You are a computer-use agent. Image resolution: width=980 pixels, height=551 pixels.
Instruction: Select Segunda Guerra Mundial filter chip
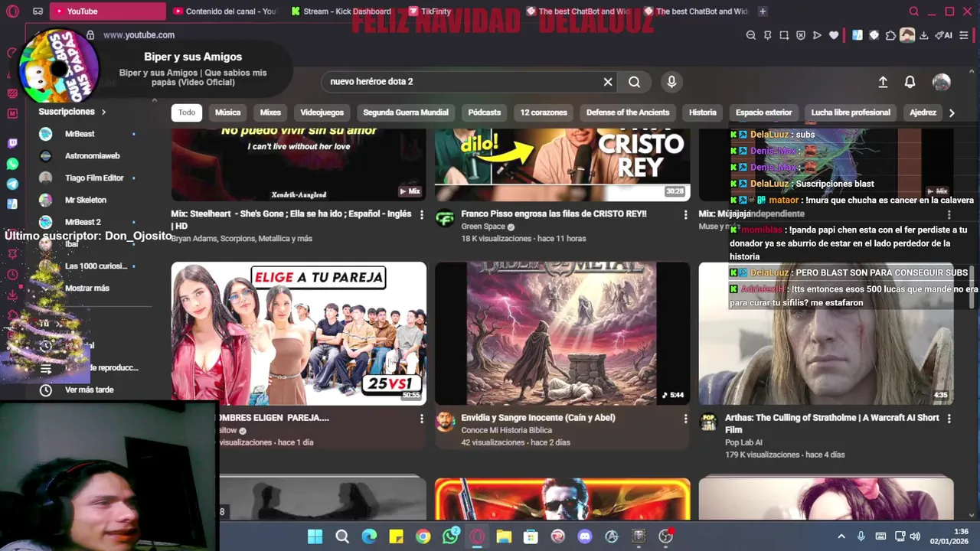click(406, 112)
